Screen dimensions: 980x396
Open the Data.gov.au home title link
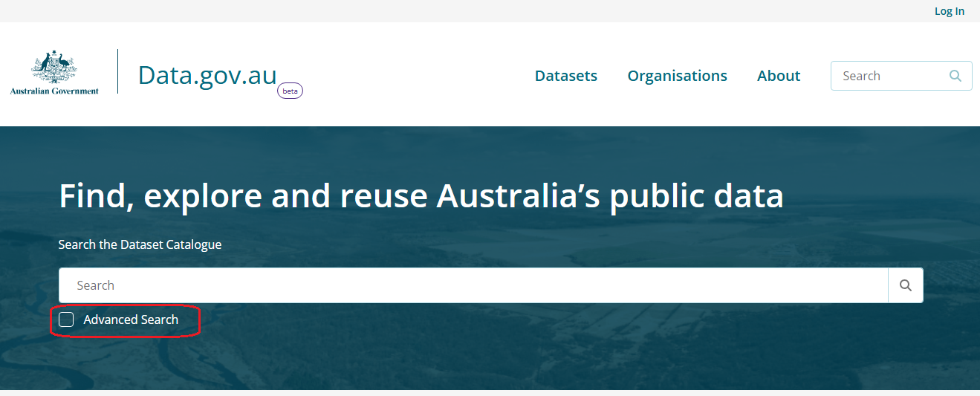coord(207,75)
